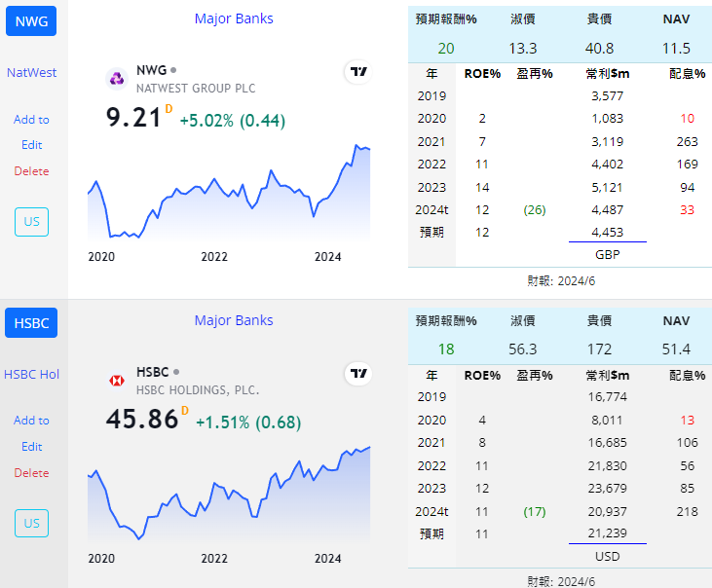712x588 pixels.
Task: Click the HSBC price chart area
Action: point(229,495)
